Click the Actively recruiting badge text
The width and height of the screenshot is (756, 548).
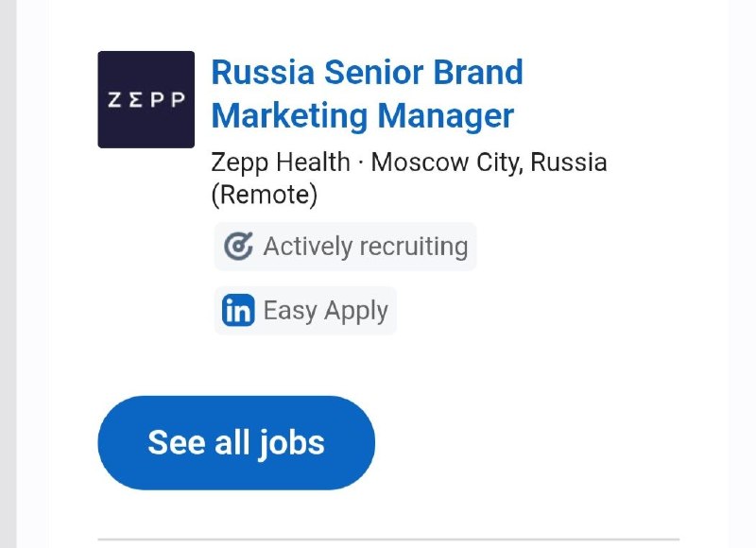[x=366, y=247]
